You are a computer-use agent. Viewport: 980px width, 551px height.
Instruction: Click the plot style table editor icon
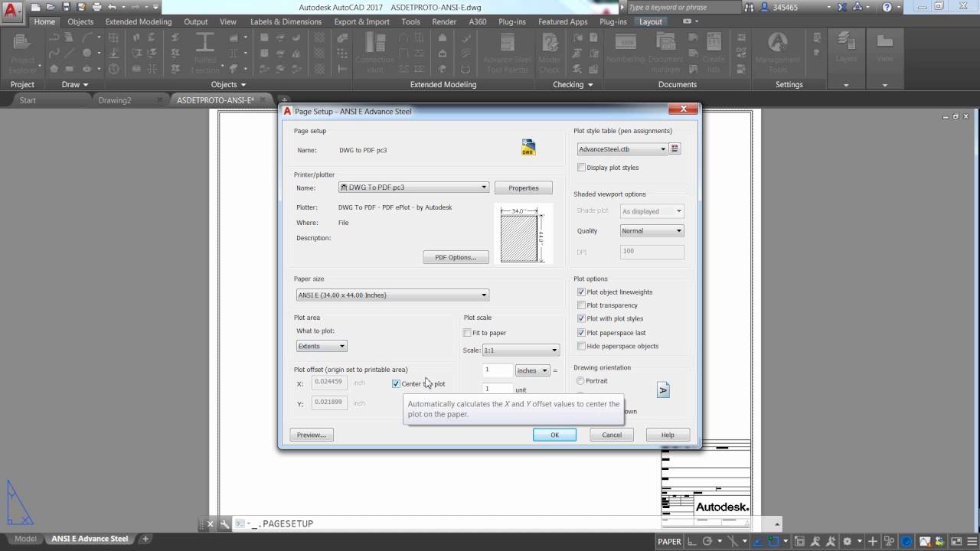675,148
